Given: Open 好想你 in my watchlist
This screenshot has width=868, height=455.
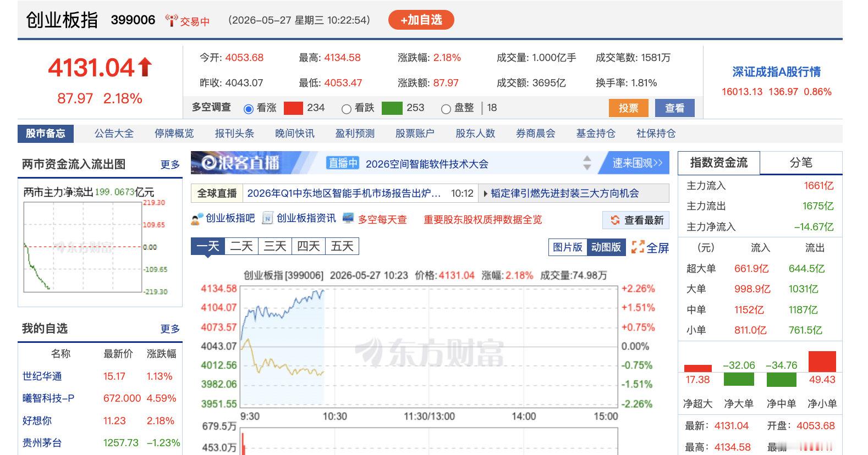Looking at the screenshot, I should [x=37, y=421].
